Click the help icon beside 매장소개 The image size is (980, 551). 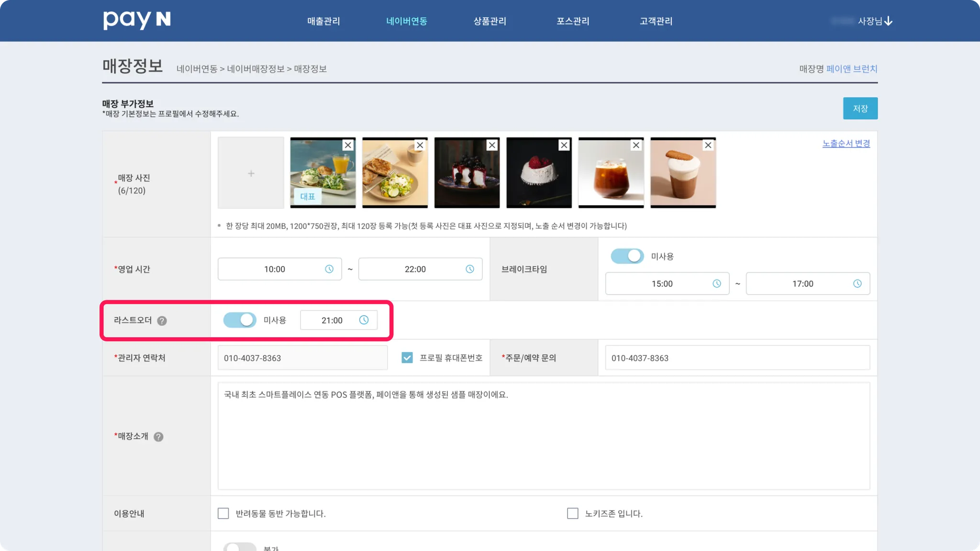point(158,437)
